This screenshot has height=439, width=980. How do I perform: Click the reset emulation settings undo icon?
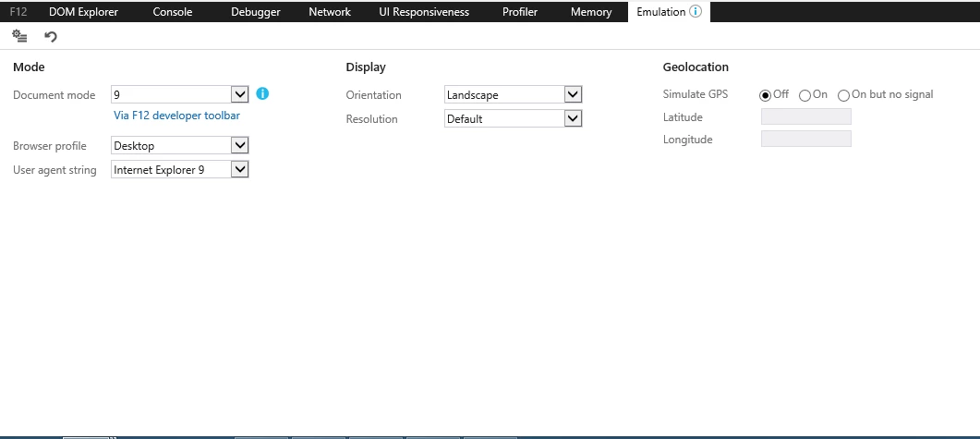tap(51, 36)
